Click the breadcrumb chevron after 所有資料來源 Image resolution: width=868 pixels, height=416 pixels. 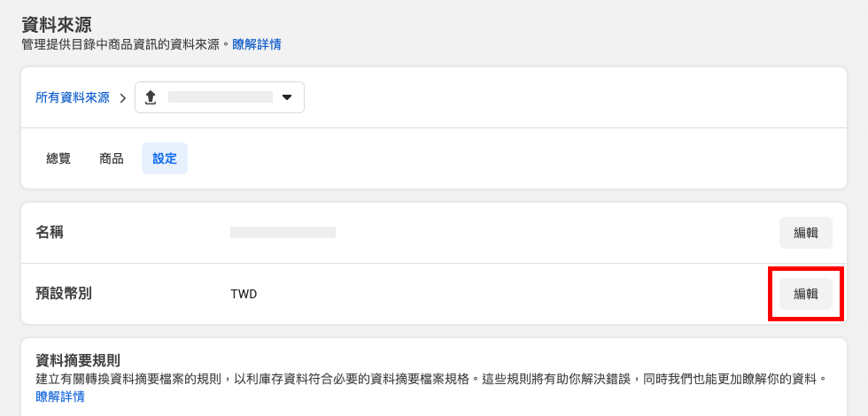[x=123, y=98]
